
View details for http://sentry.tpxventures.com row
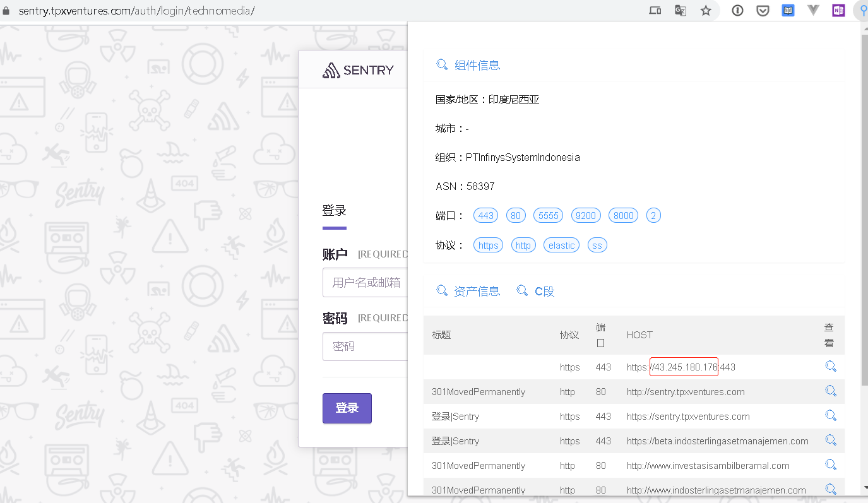[x=831, y=391]
